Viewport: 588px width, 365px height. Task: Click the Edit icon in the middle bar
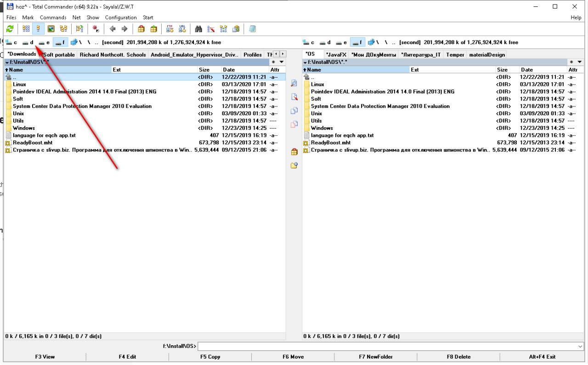click(294, 97)
